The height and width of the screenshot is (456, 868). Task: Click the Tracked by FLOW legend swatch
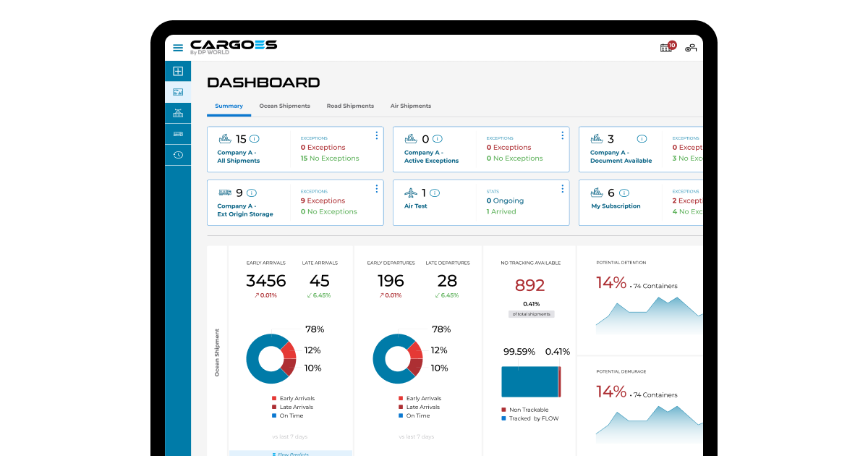(503, 418)
